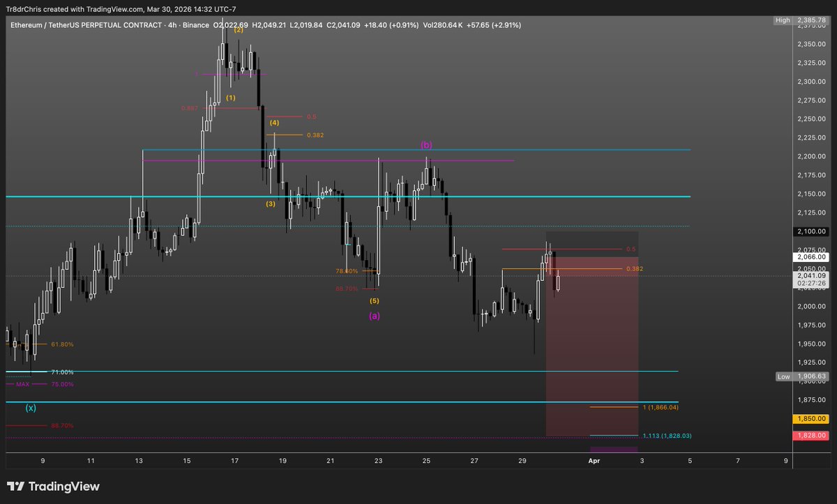The width and height of the screenshot is (837, 504).
Task: Click the white 2,066.00 price label
Action: [x=810, y=257]
